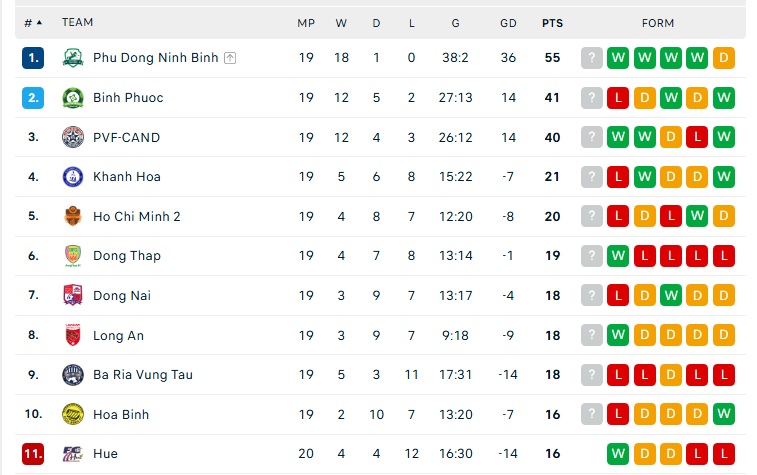Click the Khanh Hoa team logo

coord(73,177)
